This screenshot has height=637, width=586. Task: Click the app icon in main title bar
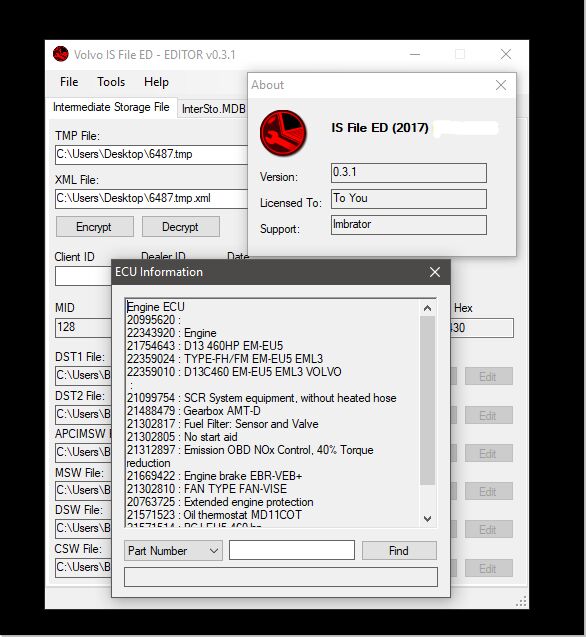coord(61,54)
